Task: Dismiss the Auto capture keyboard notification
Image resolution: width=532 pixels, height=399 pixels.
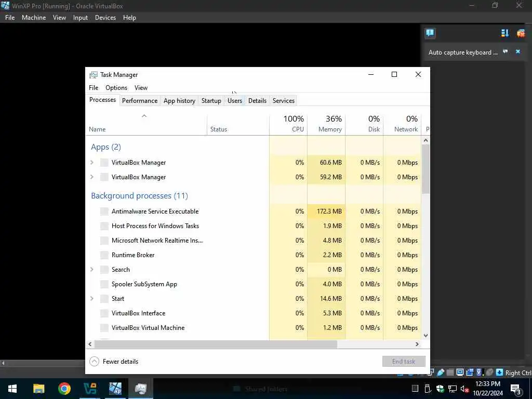Action: 518,51
